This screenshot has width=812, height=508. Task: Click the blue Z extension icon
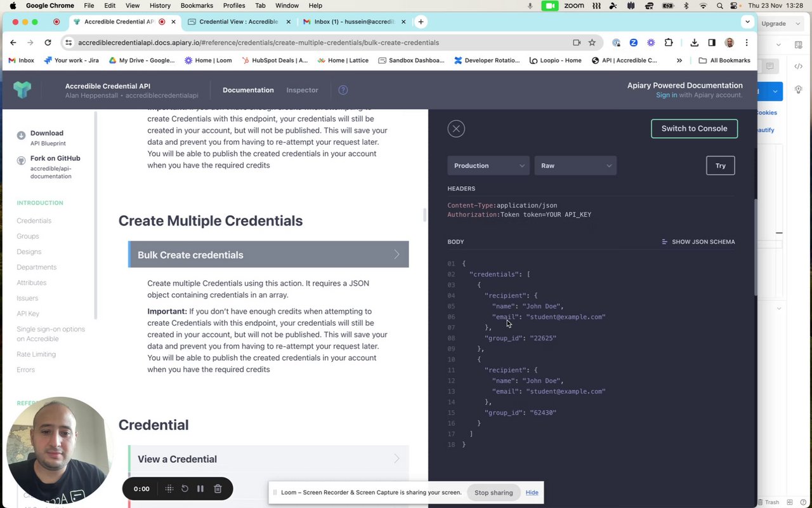click(x=633, y=43)
